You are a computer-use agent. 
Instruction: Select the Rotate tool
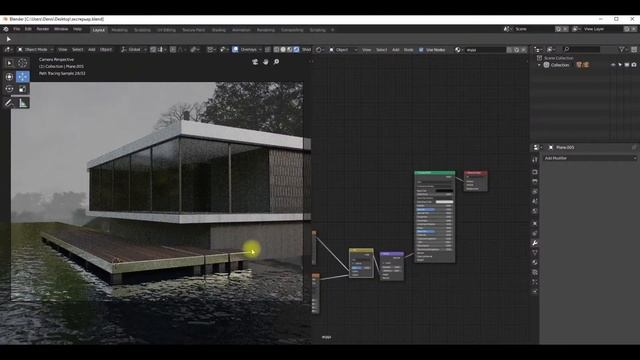click(9, 89)
